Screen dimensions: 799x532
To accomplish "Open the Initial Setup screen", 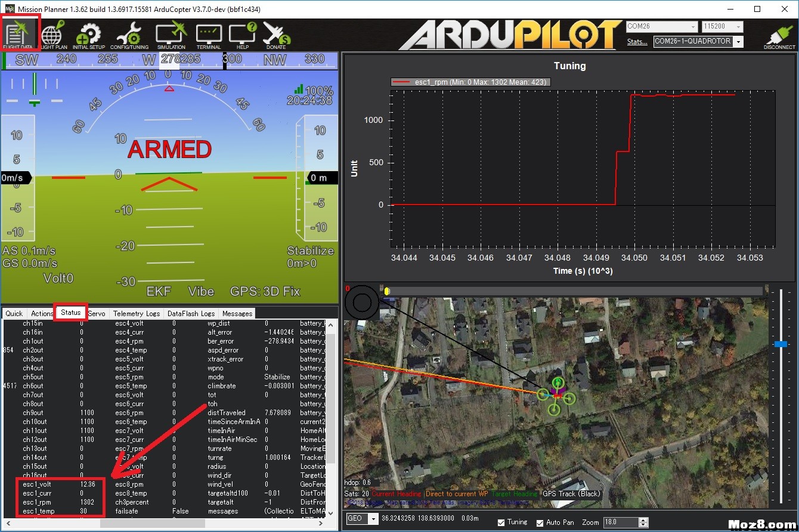I will 89,35.
